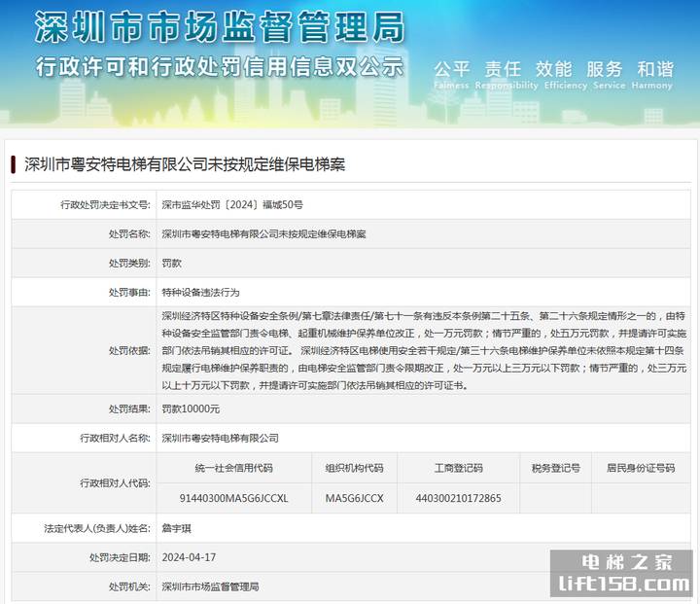
Task: Click the 行政相对人代码 label
Action: [x=115, y=483]
